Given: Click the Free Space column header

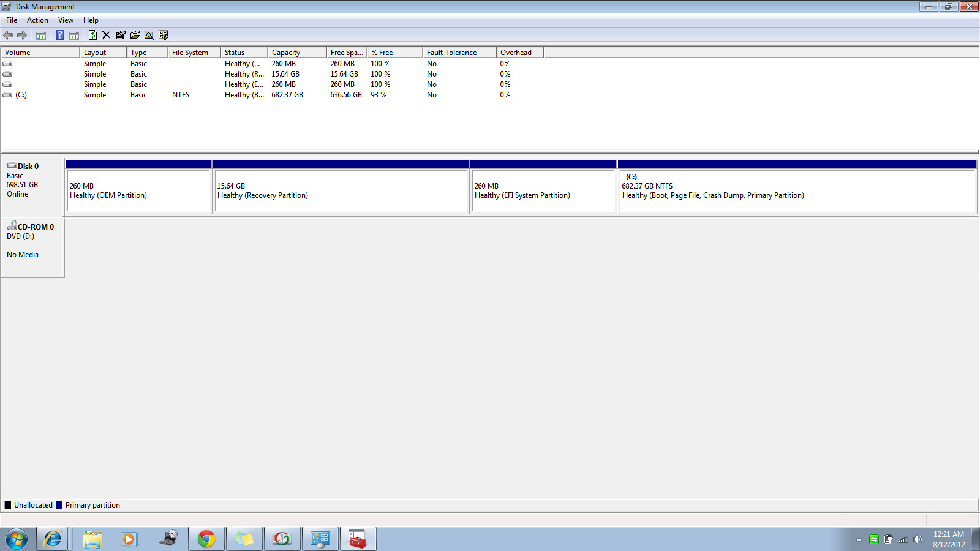Looking at the screenshot, I should click(347, 53).
